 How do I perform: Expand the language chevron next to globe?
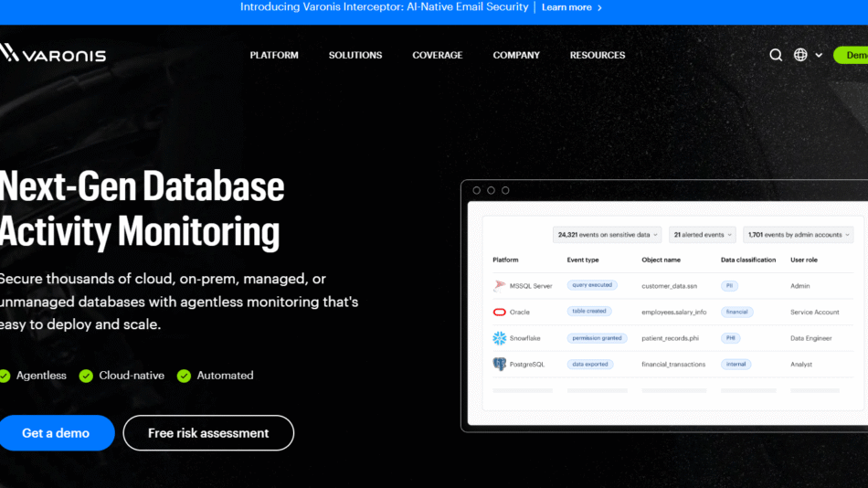point(819,56)
